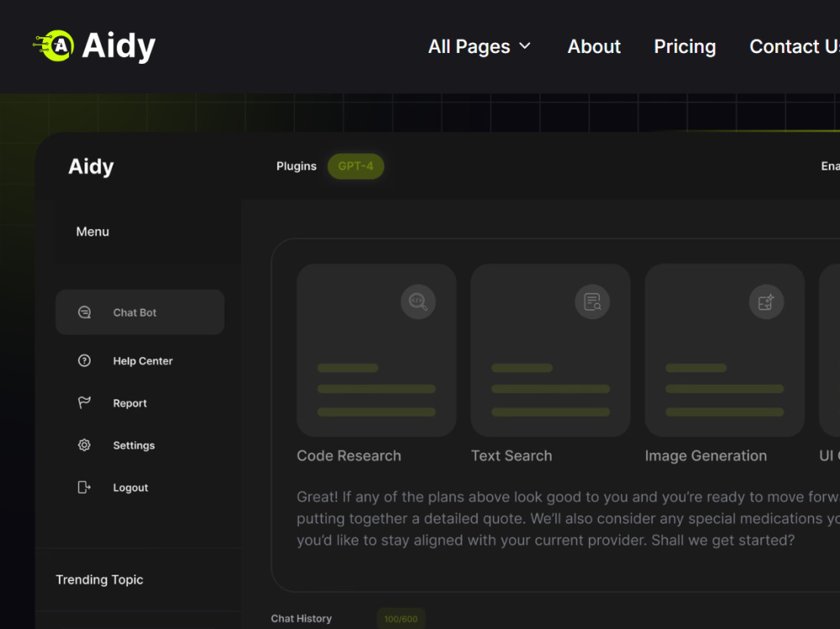
Task: Click the Aidy text in dashboard sidebar
Action: 91,166
